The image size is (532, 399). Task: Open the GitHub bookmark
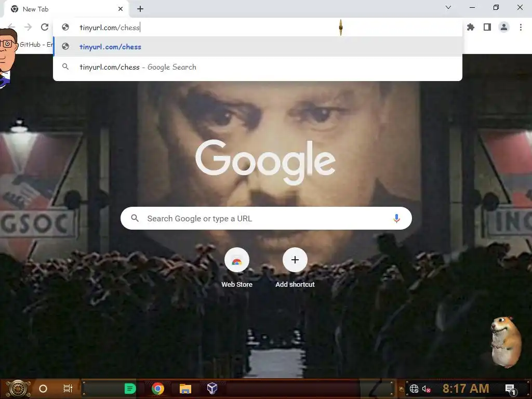coord(36,45)
